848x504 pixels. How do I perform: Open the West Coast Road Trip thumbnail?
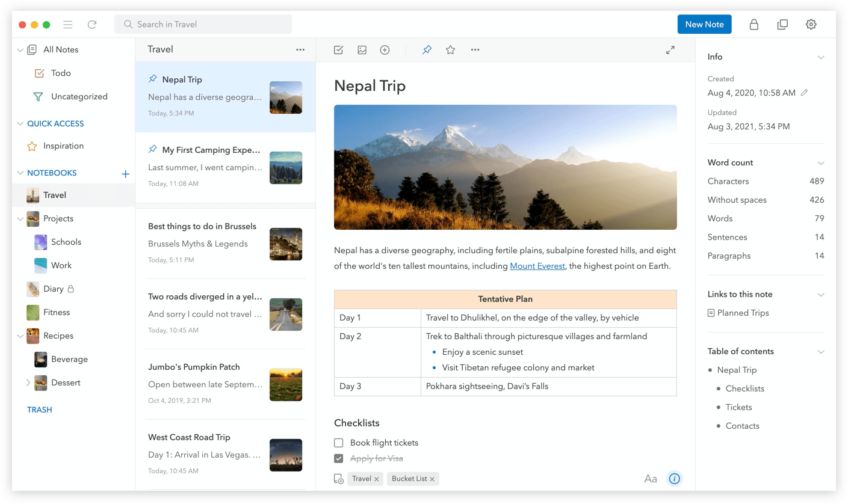(x=286, y=455)
